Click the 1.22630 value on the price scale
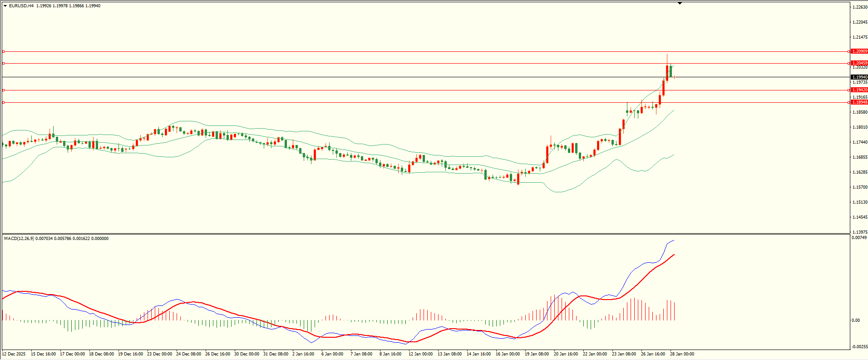This screenshot has height=360, width=868. click(860, 7)
